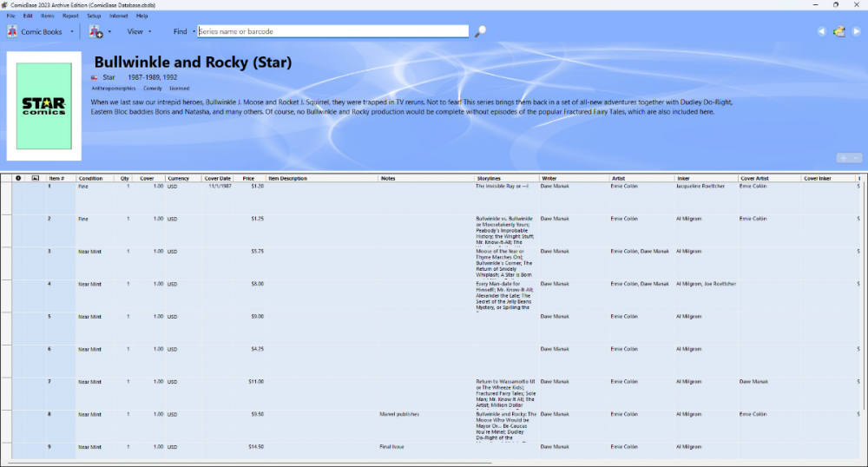Viewport: 868px width, 467px height.
Task: Click the Anthropomorphics genre tag
Action: coord(114,89)
